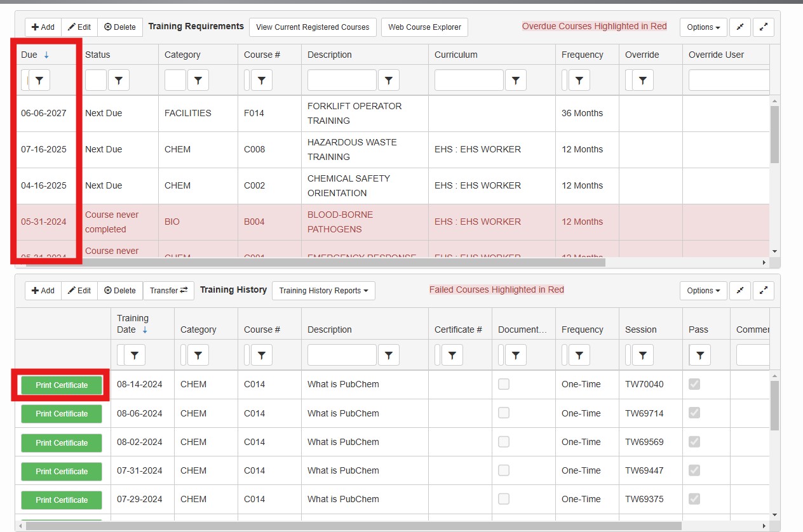Click View Current Registered Courses button
The width and height of the screenshot is (803, 532).
click(313, 27)
